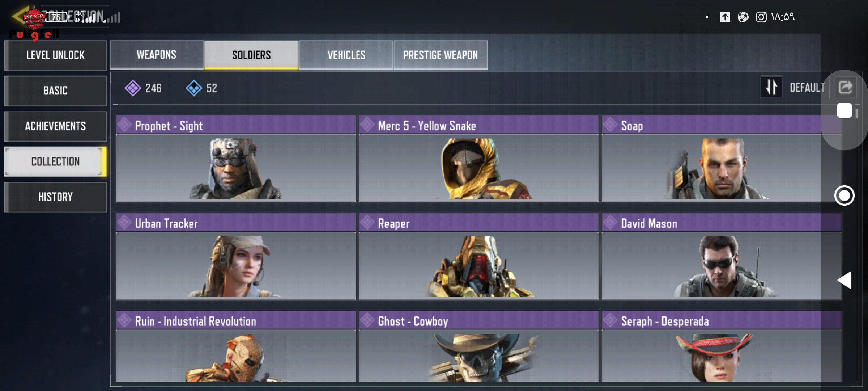
Task: Open the ACHIEVEMENTS section
Action: pyautogui.click(x=55, y=126)
